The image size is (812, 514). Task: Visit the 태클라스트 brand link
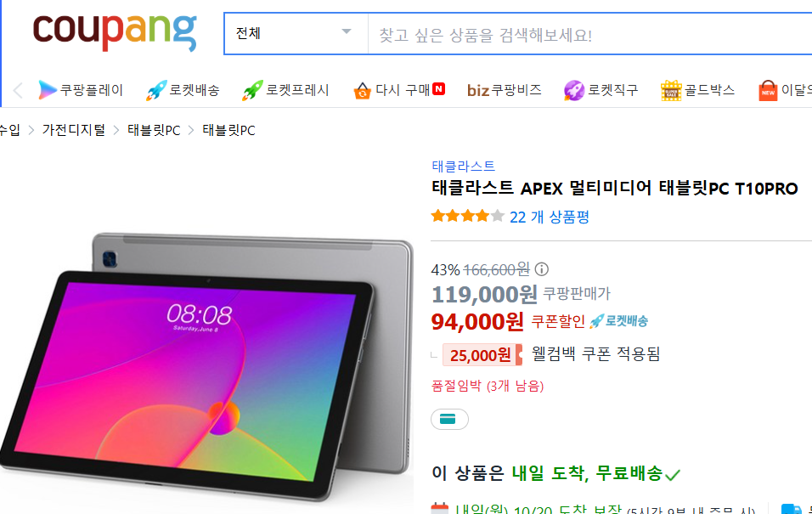click(x=464, y=167)
